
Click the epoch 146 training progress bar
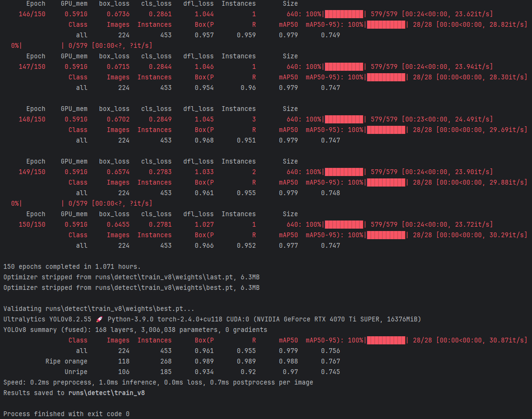(344, 14)
